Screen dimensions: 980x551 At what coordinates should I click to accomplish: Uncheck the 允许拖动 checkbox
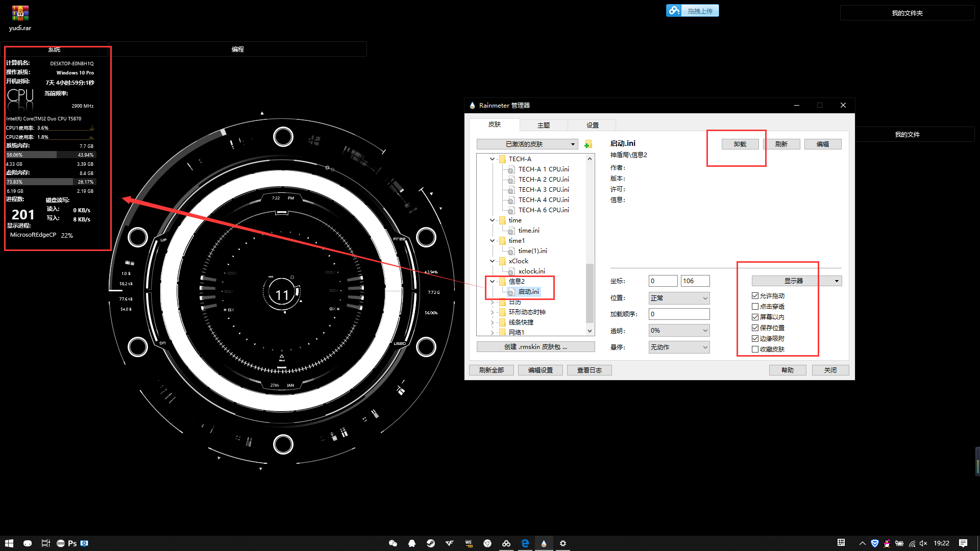[755, 296]
